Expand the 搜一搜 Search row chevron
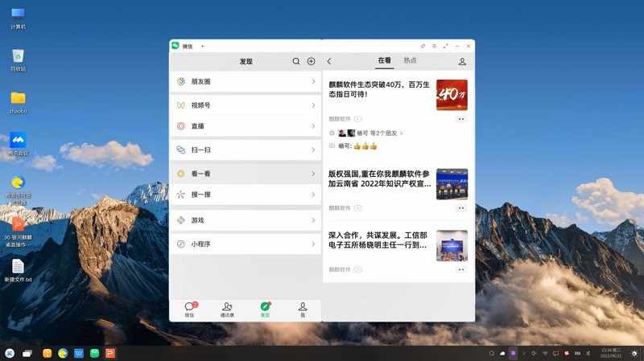Viewport: 644px width, 361px height. [313, 194]
